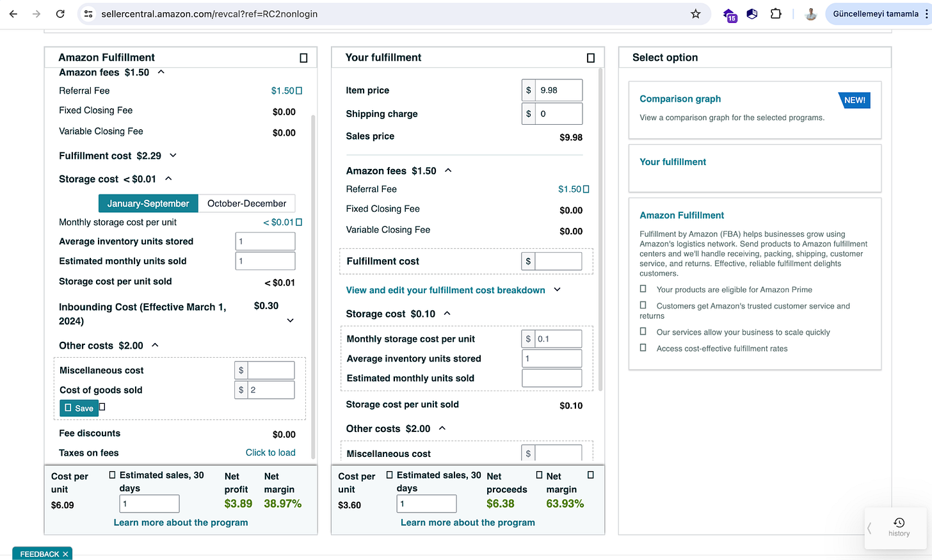Expand the Fulfillment cost $2.29 section

[x=173, y=156]
